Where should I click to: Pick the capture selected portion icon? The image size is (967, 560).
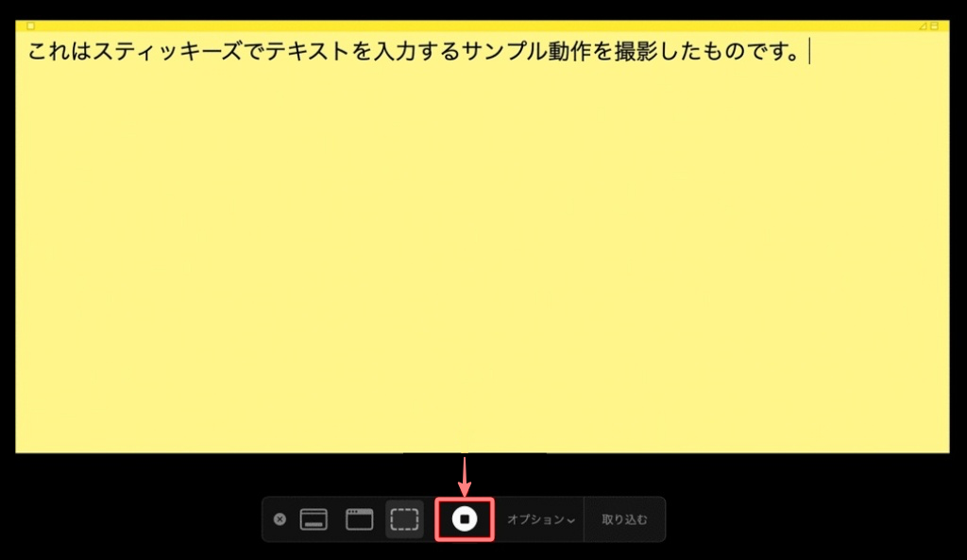click(404, 519)
